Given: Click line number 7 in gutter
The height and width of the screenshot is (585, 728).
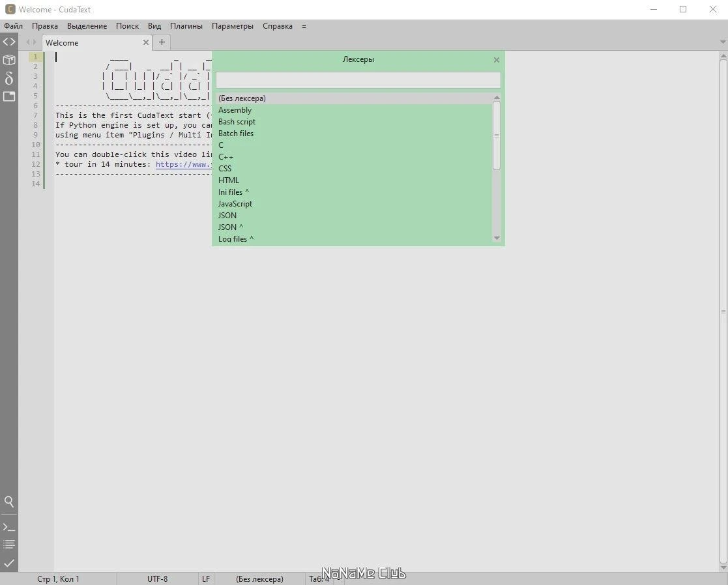Looking at the screenshot, I should tap(35, 115).
